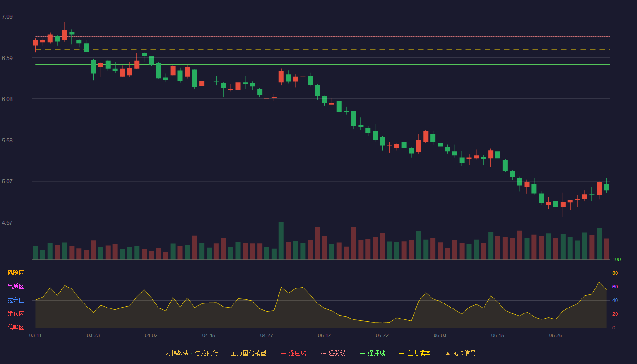
Task: Click the yellow dashed 主力成本 line
Action: click(x=323, y=49)
